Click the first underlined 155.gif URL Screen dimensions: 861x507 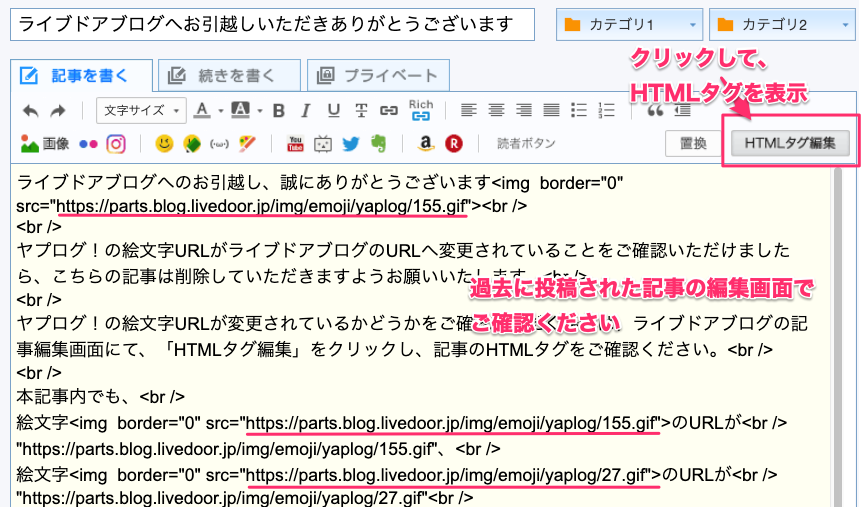coord(262,207)
